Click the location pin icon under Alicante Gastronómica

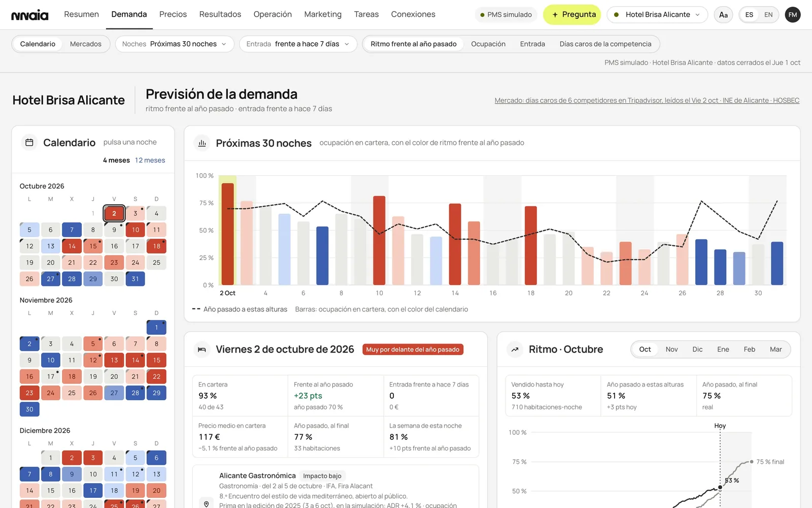point(207,504)
